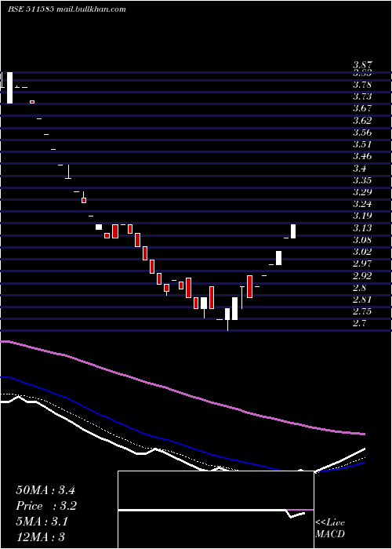392x549 pixels.
Task: Click the 3.29 price axis label
Action: pos(362,192)
